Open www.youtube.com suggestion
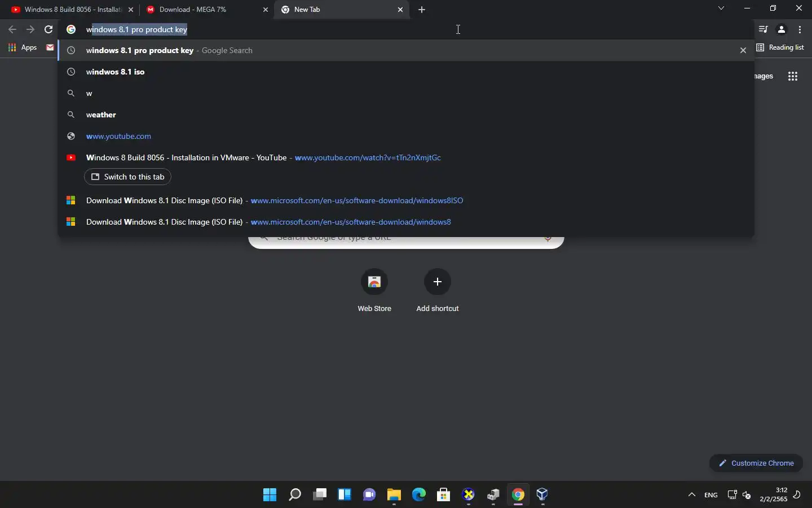 tap(406, 136)
